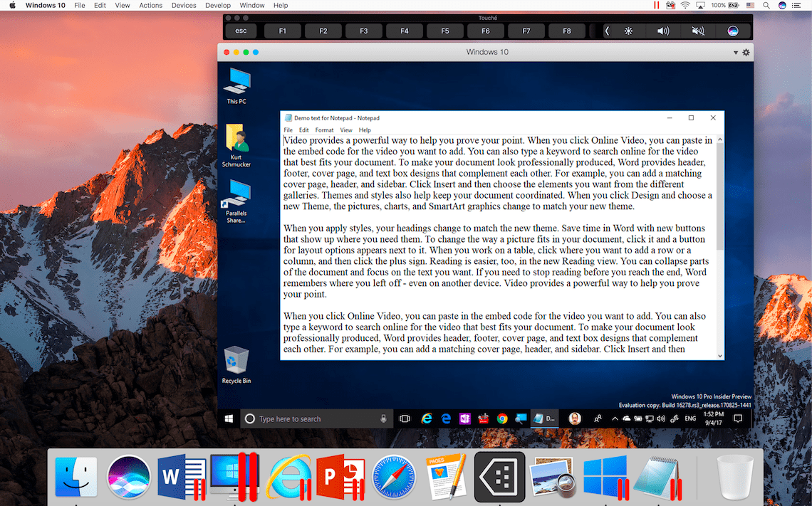Open Google Chrome from the Windows taskbar
Image resolution: width=812 pixels, height=506 pixels.
coord(502,419)
